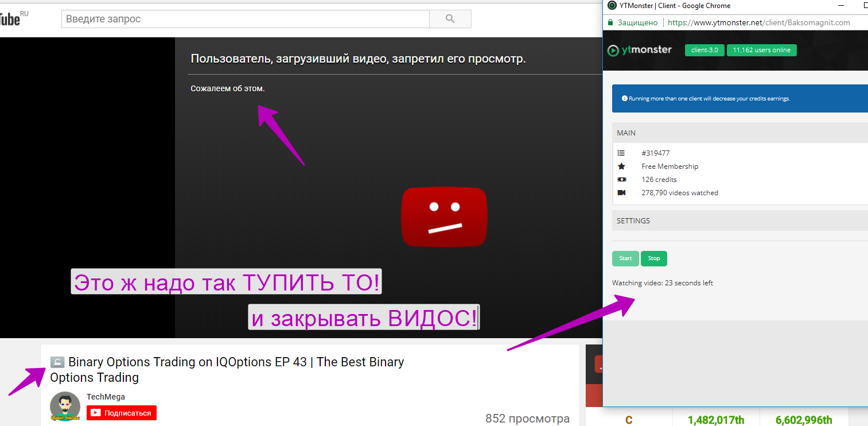Click the YTMonster favicon in the window title bar
Image resolution: width=868 pixels, height=426 pixels.
pyautogui.click(x=612, y=6)
